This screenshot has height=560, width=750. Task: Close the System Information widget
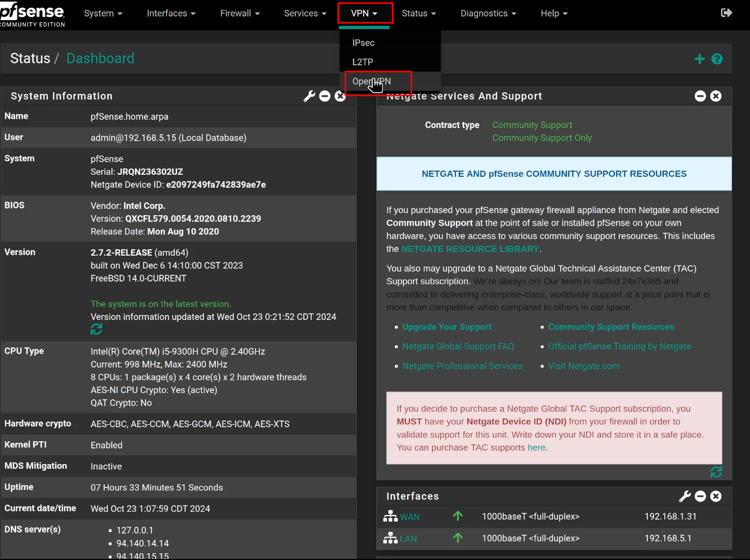point(340,96)
